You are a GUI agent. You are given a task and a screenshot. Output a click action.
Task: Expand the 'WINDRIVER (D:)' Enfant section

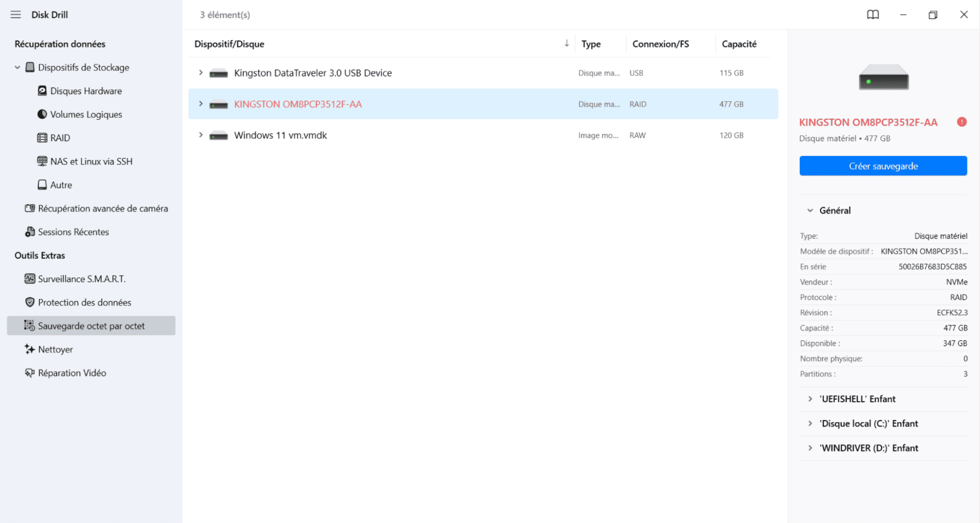click(810, 448)
